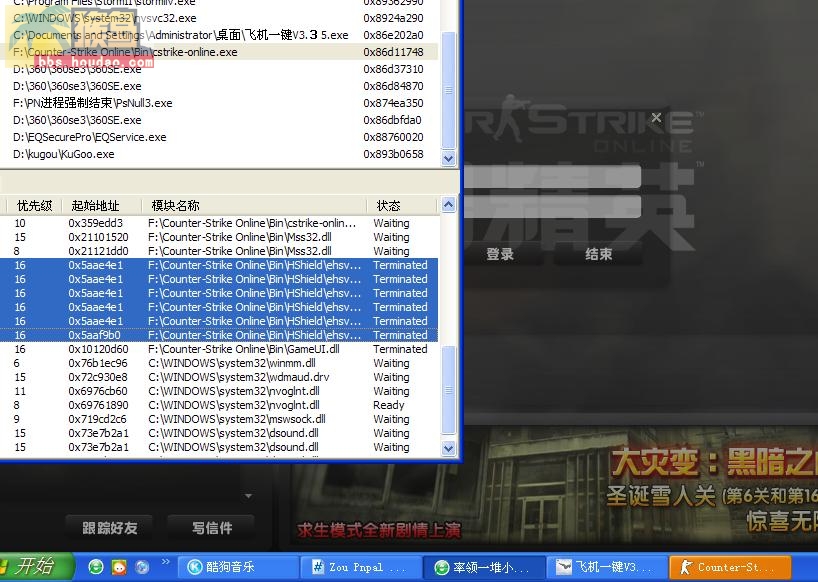This screenshot has height=582, width=818.
Task: Select the Mss32.dll thread at 0x21101520
Action: 219,237
